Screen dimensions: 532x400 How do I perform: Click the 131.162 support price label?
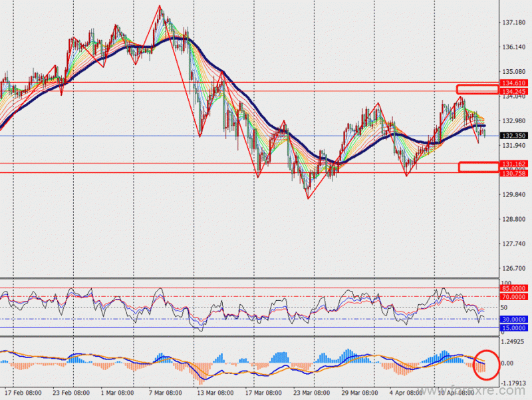(514, 164)
